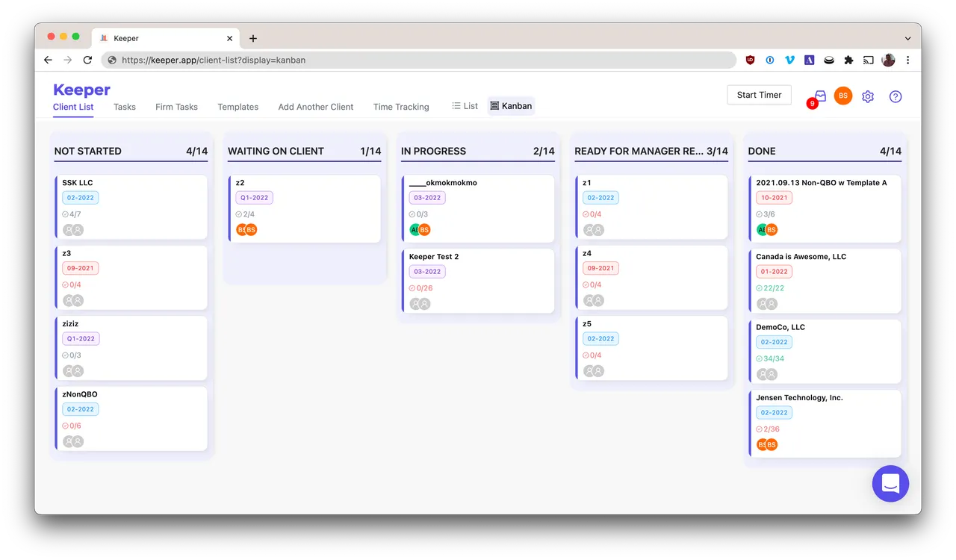Expand the browser tab list chevron

click(907, 38)
